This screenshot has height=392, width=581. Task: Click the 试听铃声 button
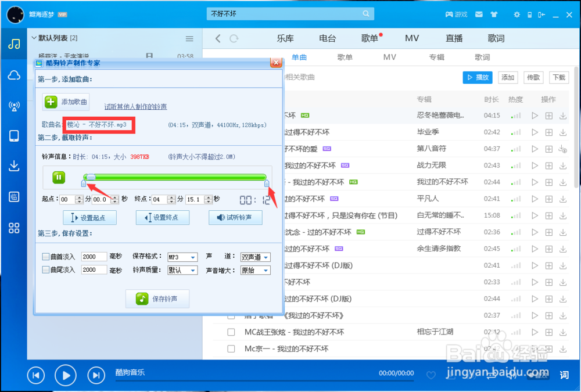[x=235, y=218]
